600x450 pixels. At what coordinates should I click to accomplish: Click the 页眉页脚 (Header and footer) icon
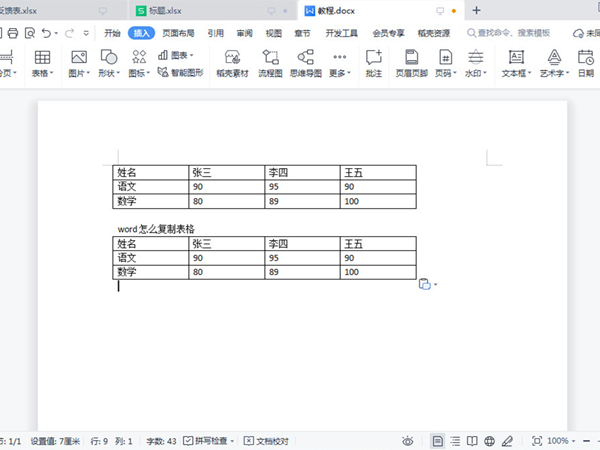pos(410,63)
